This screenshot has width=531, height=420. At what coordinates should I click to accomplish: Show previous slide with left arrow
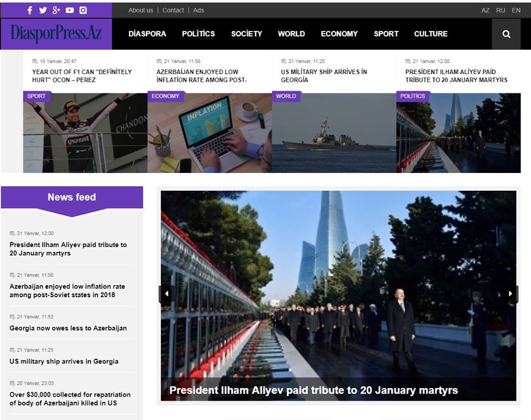pos(166,294)
